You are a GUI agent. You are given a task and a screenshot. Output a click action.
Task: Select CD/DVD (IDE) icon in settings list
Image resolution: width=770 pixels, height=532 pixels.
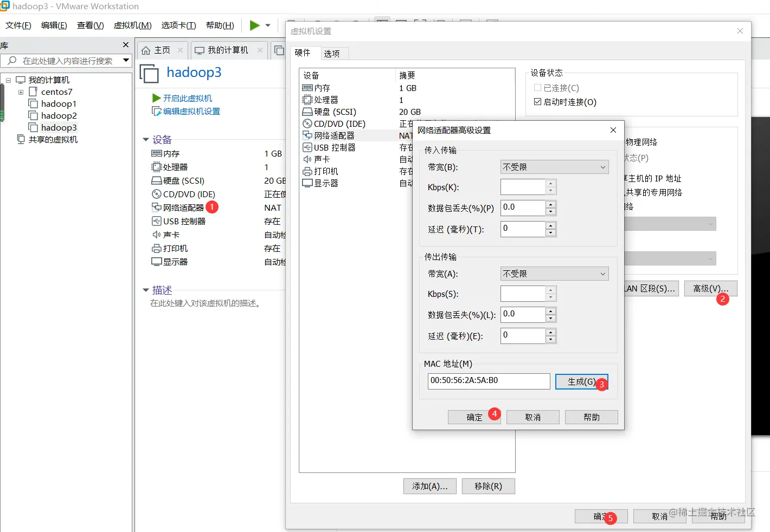pyautogui.click(x=307, y=124)
